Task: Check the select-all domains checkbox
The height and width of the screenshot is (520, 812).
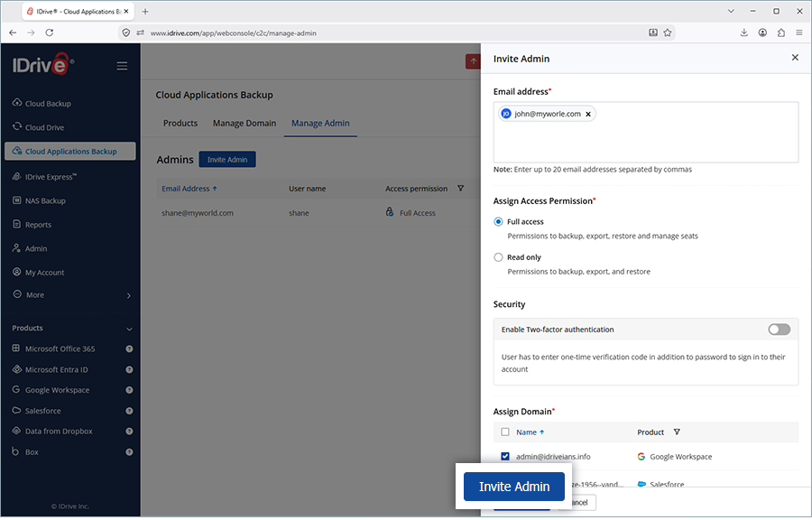Action: (505, 432)
